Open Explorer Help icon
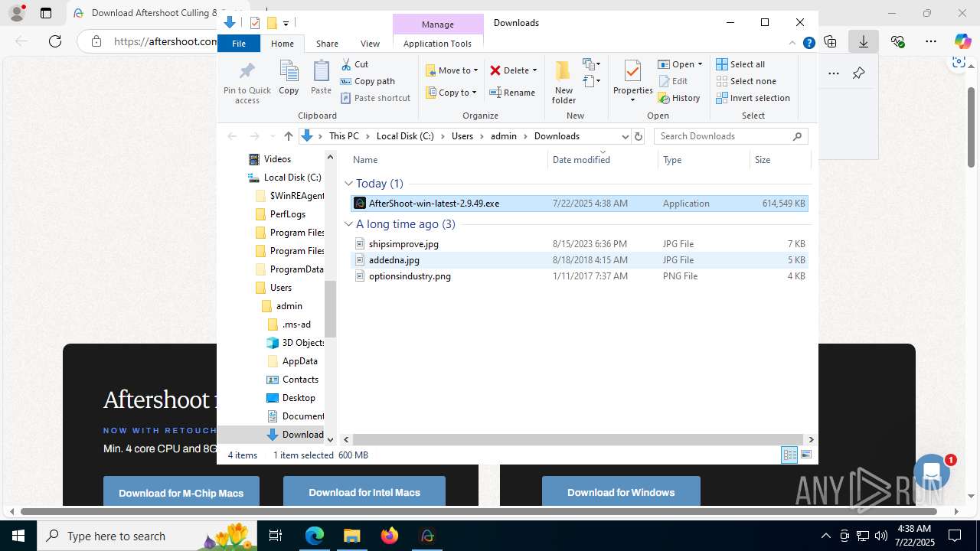This screenshot has height=551, width=980. pyautogui.click(x=808, y=44)
